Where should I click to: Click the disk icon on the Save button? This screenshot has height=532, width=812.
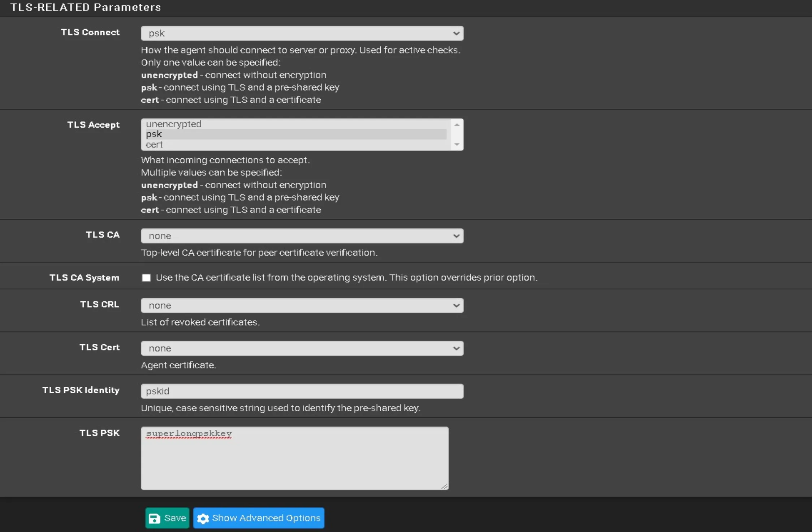pyautogui.click(x=155, y=518)
